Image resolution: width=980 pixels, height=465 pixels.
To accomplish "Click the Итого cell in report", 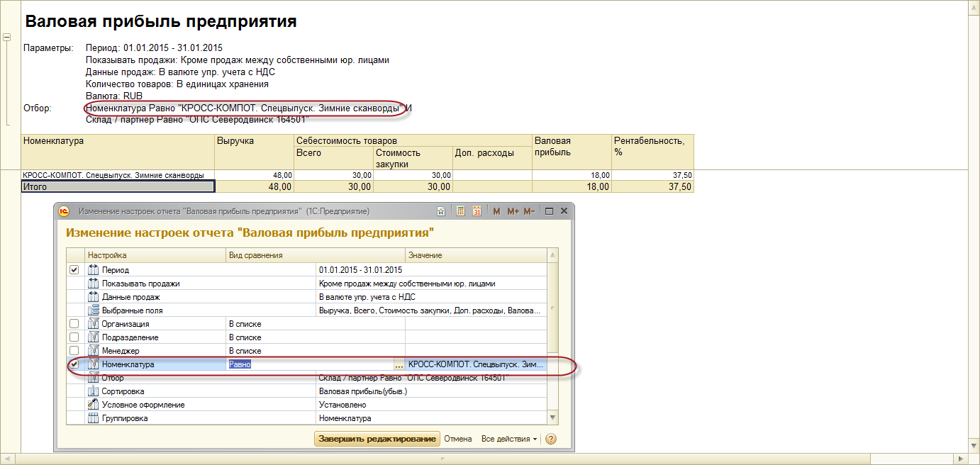I will [118, 186].
